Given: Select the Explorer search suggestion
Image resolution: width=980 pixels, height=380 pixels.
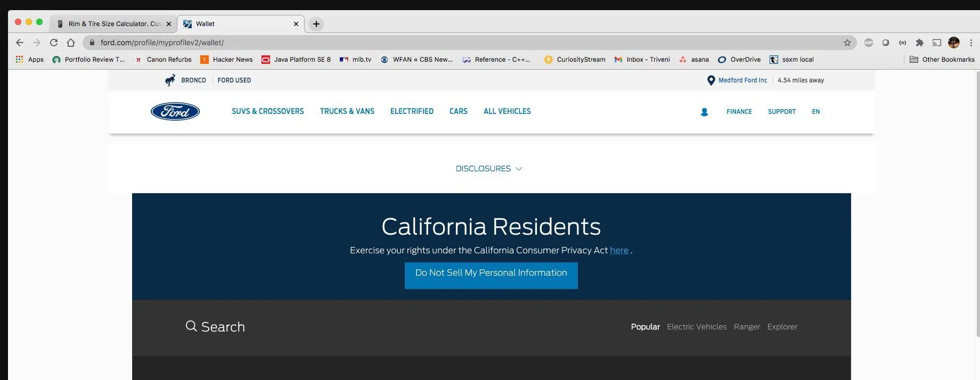Looking at the screenshot, I should [782, 327].
